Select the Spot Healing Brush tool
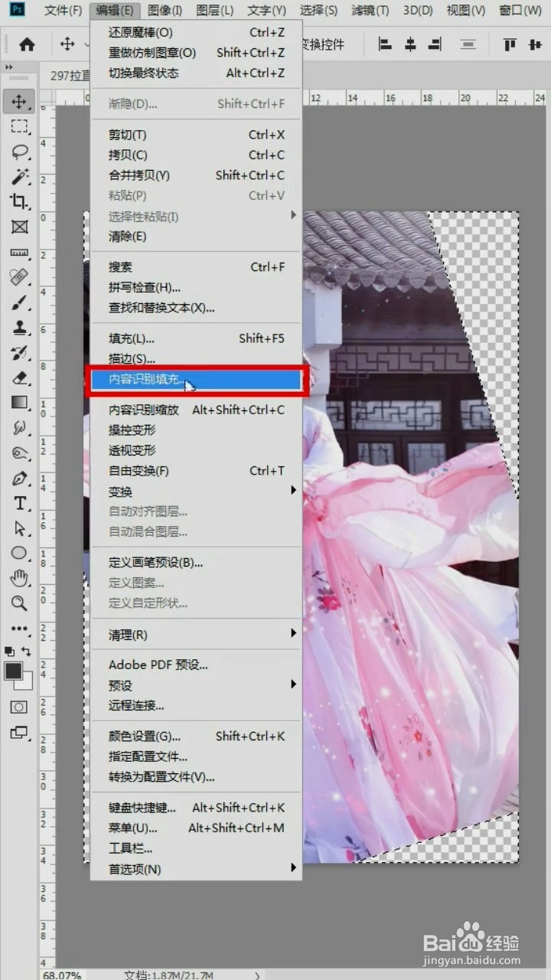Viewport: 551px width, 980px height. pos(19,277)
